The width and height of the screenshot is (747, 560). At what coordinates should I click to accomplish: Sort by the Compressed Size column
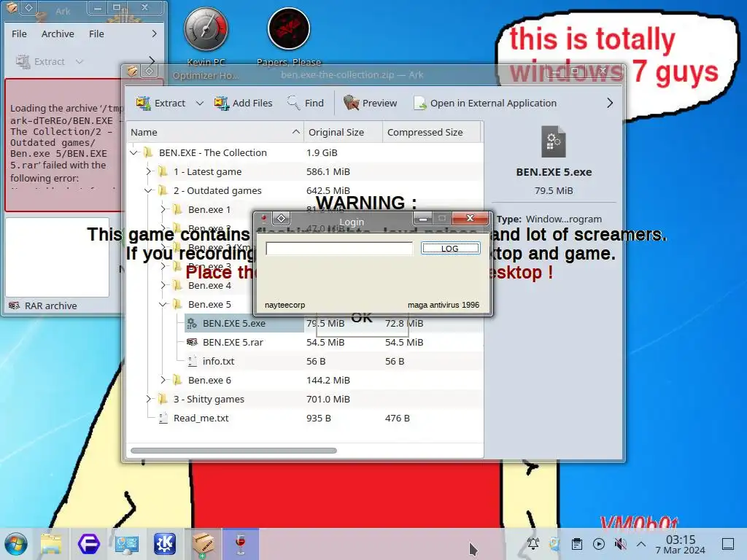coord(431,133)
